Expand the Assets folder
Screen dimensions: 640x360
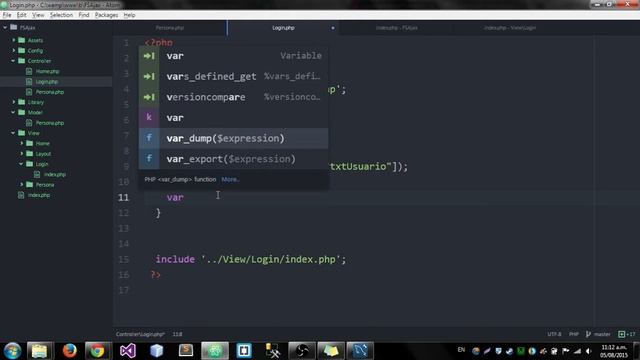pos(13,40)
